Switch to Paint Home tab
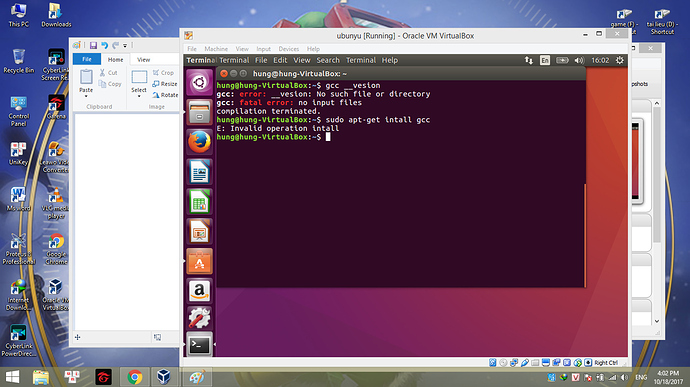This screenshot has height=387, width=690. pyautogui.click(x=115, y=59)
